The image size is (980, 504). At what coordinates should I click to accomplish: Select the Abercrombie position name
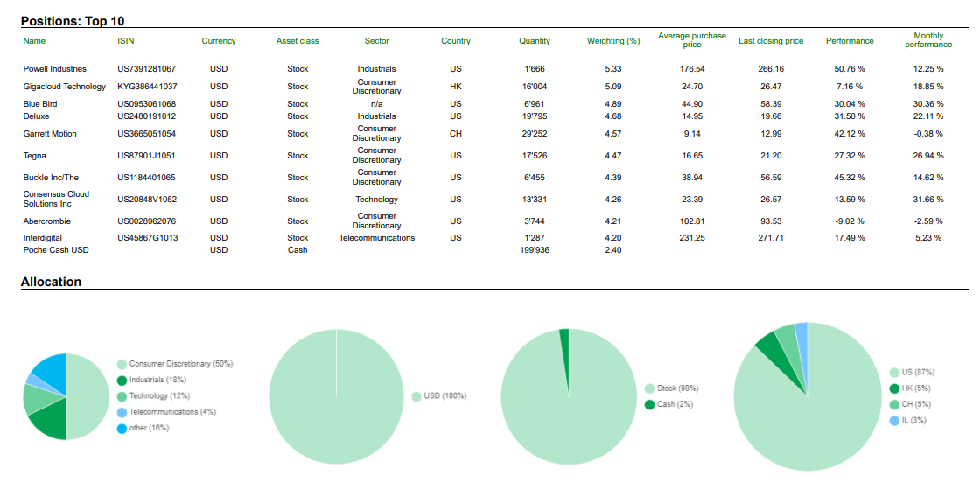(47, 221)
